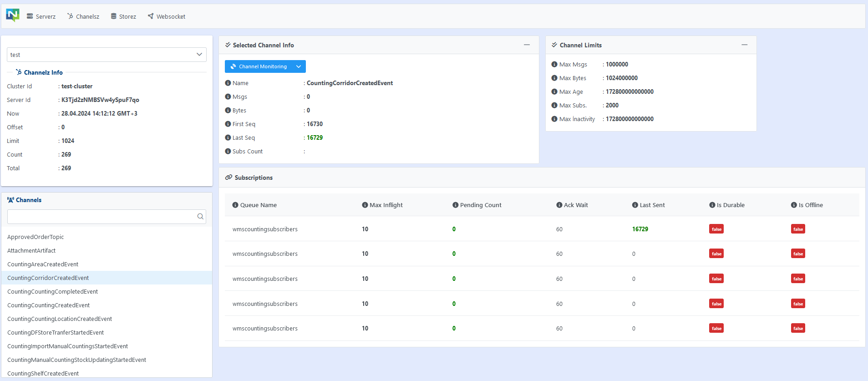Select CountingManualCountingStockUpdatingStartedEvent channel

coord(107,360)
